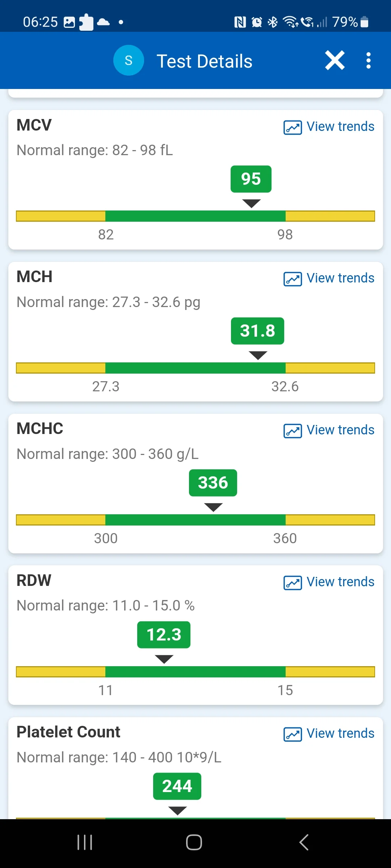This screenshot has height=868, width=391.
Task: Tap the trend chart icon for MCV
Action: tap(293, 127)
